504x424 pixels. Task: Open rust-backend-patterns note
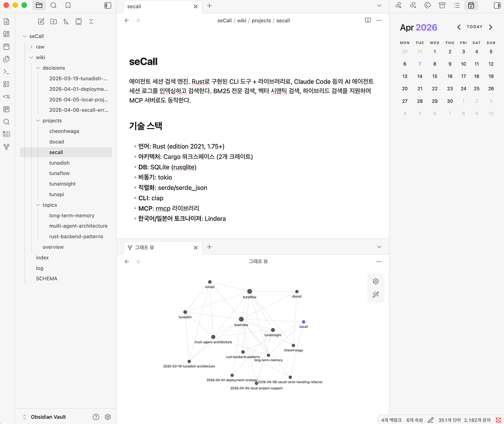pos(76,237)
